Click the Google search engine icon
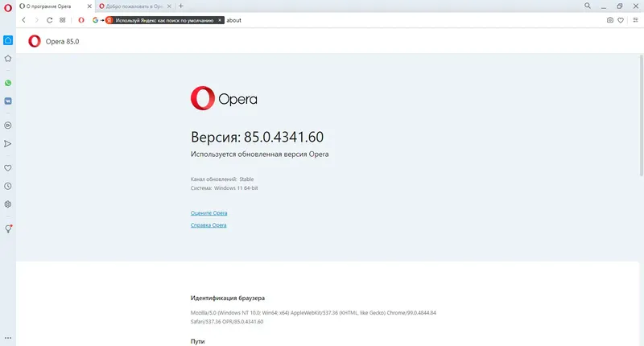The height and width of the screenshot is (346, 644). point(95,20)
